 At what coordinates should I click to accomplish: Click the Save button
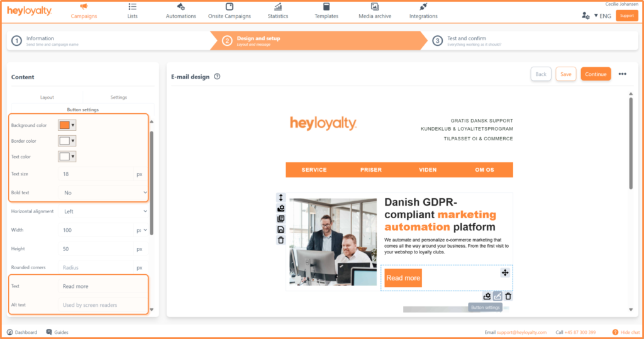[565, 74]
